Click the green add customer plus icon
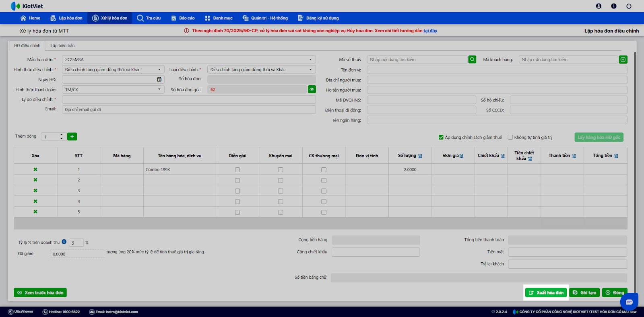 click(x=623, y=60)
